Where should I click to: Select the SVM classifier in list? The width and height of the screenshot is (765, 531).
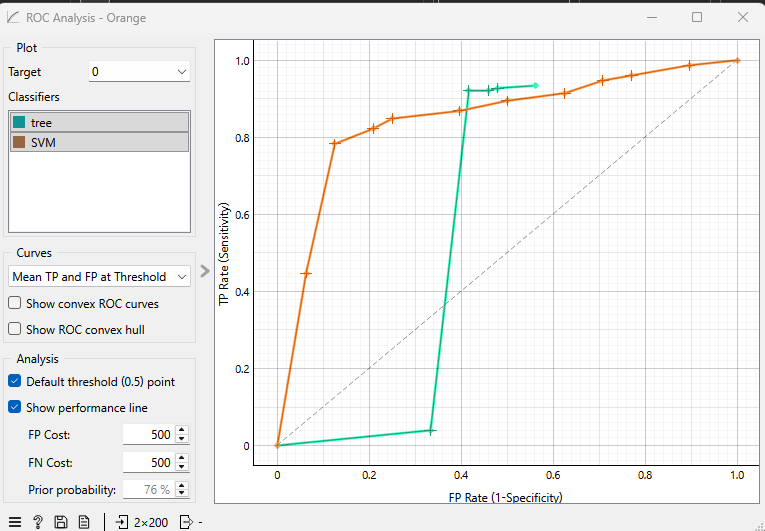(x=99, y=142)
